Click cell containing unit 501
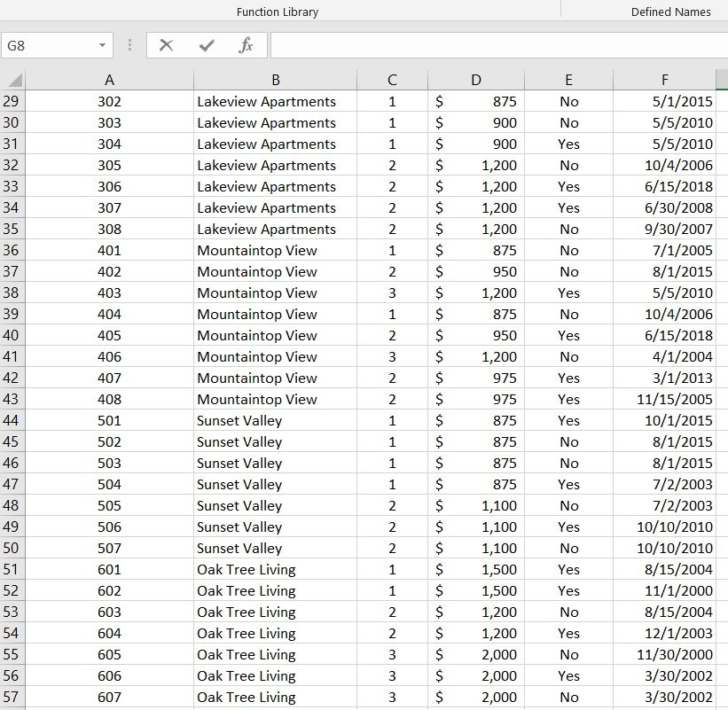 tap(110, 420)
